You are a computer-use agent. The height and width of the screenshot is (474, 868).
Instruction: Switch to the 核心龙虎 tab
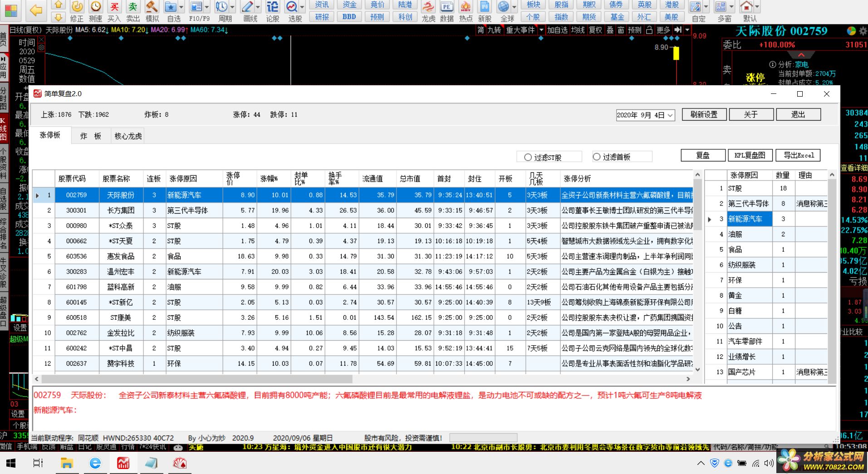coord(128,136)
